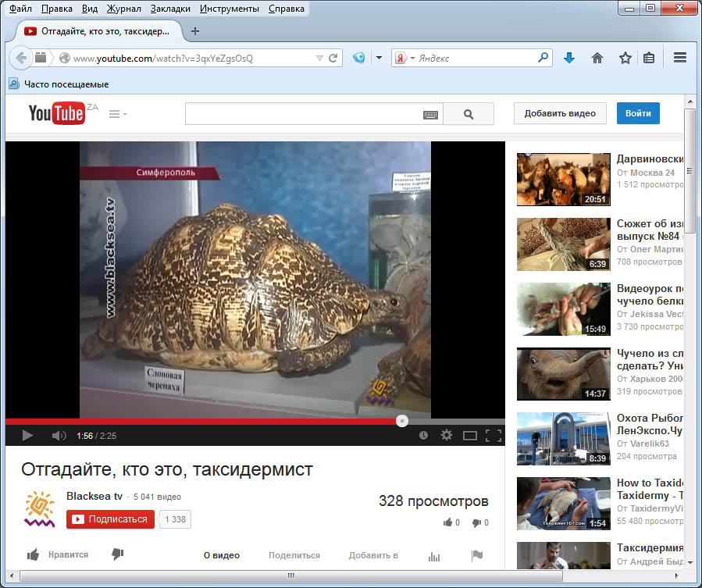Viewport: 702px width, 588px height.
Task: Bookmark this page with the star
Action: [625, 58]
